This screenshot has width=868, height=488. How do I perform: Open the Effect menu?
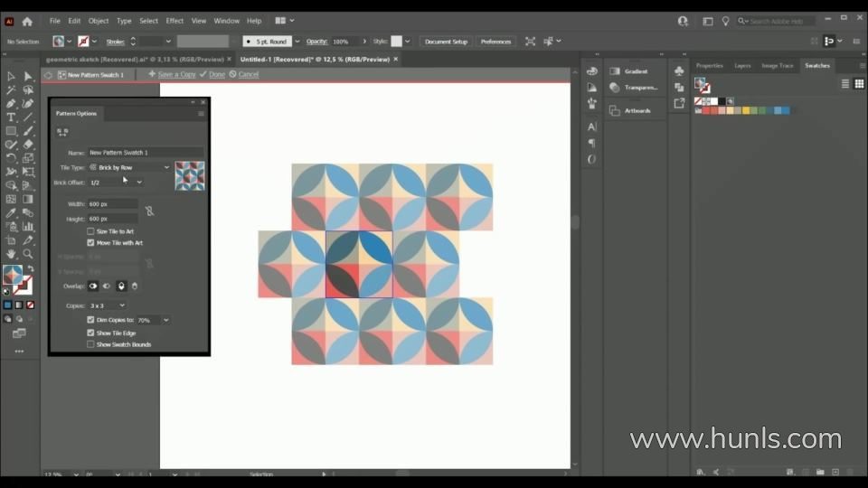click(x=175, y=21)
